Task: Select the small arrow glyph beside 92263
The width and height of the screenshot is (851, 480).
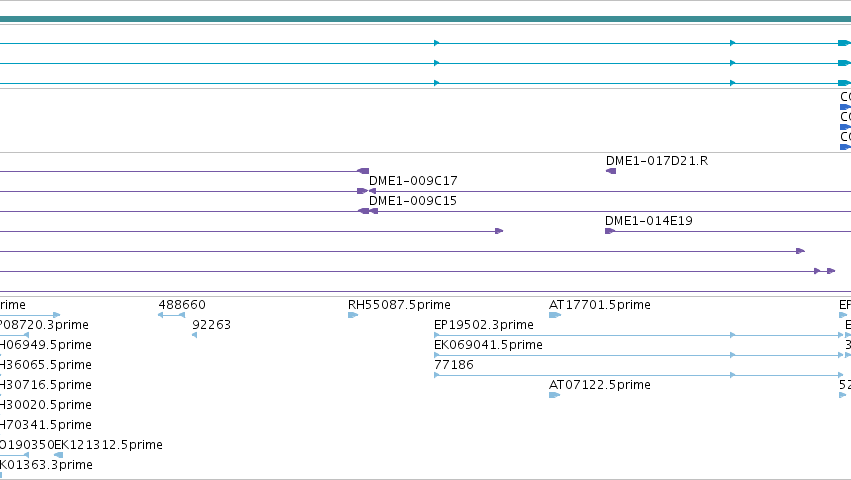Action: (194, 335)
